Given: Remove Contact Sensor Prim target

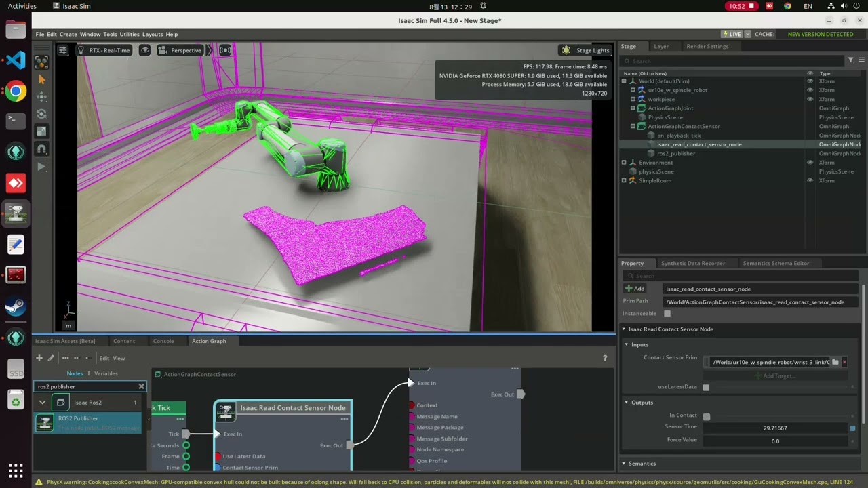Looking at the screenshot, I should coord(844,362).
